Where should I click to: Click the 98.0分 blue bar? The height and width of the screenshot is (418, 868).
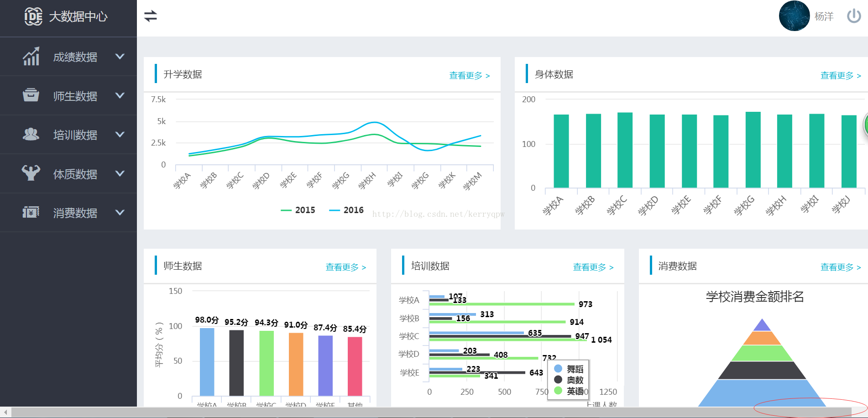(207, 362)
